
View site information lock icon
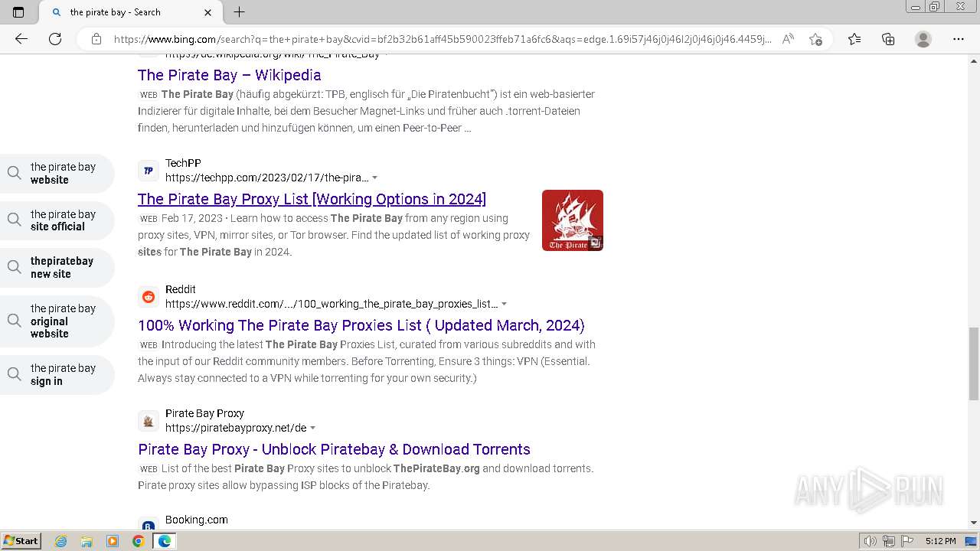point(96,39)
